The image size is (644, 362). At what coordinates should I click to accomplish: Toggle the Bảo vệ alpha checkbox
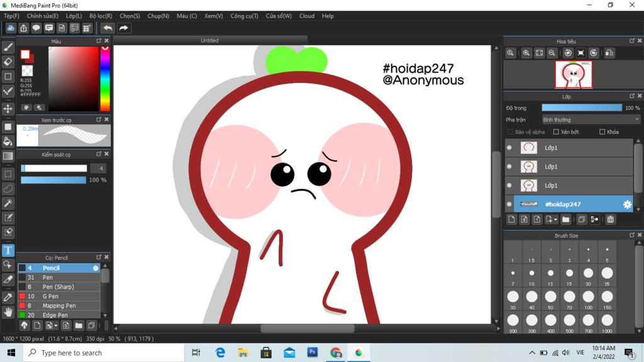[510, 132]
